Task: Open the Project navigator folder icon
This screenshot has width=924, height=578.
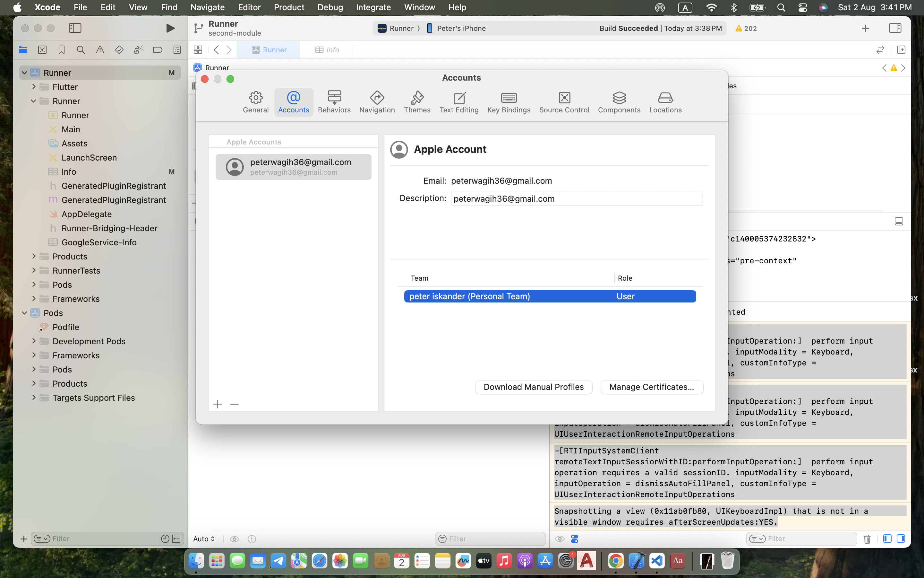Action: point(23,50)
